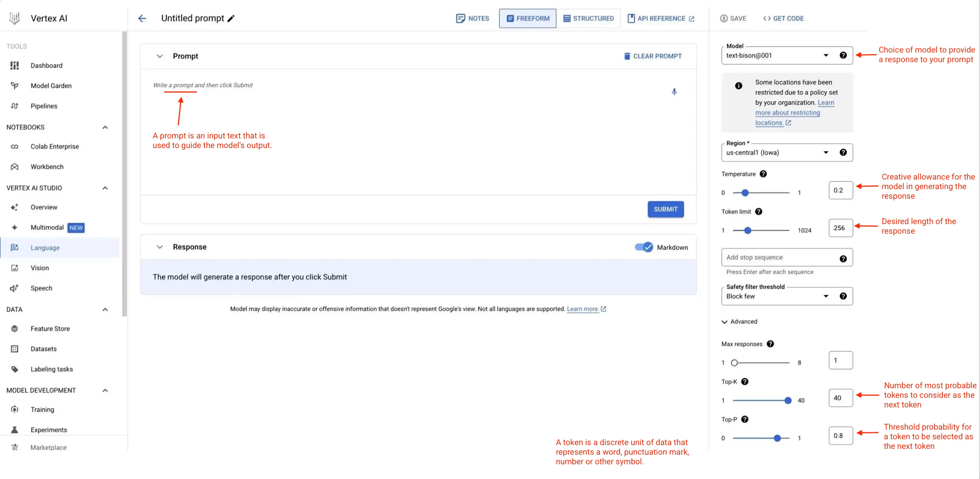The image size is (980, 479).
Task: Click the Token limit help icon
Action: click(759, 212)
